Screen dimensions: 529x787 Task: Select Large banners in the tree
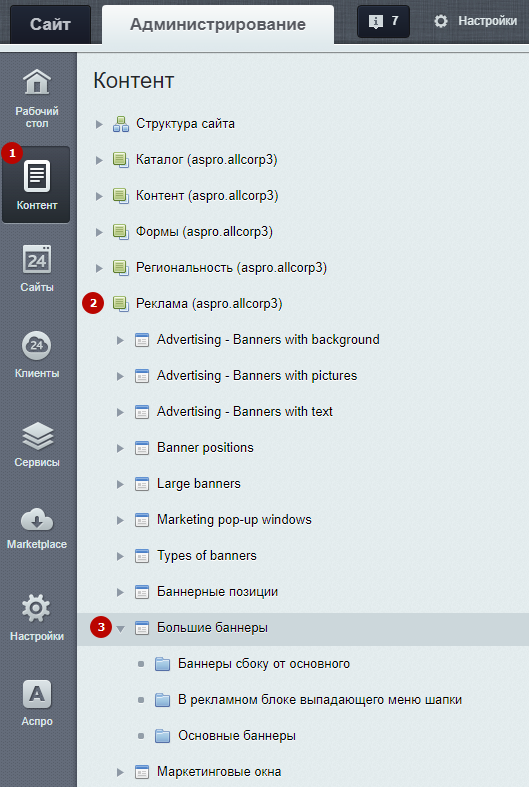[199, 484]
